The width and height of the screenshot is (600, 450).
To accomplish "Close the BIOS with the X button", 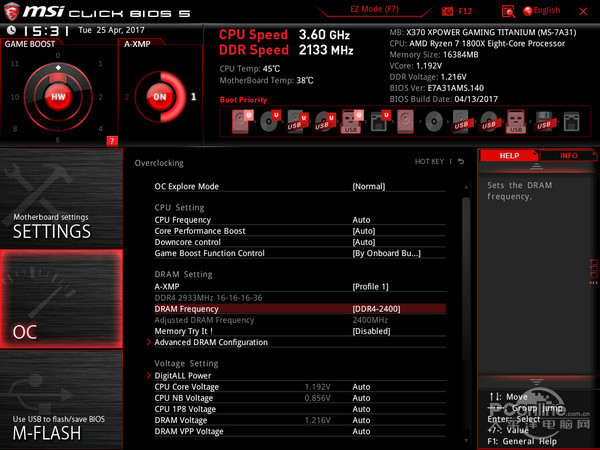I will point(583,11).
